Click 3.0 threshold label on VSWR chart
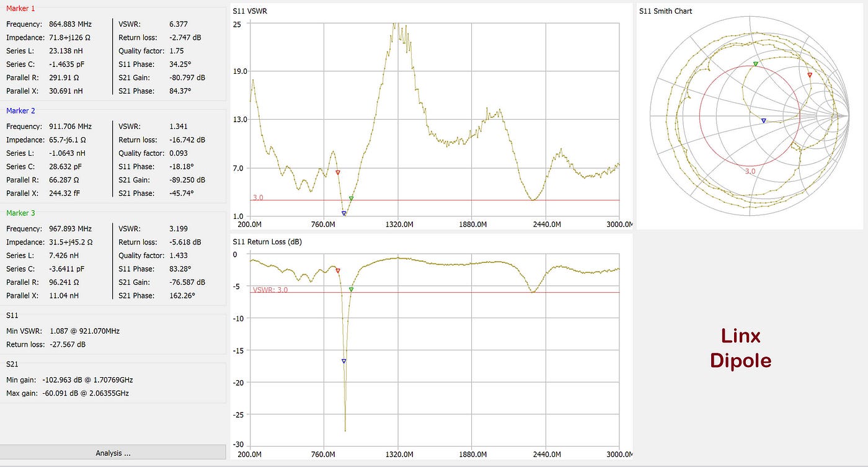 click(258, 197)
